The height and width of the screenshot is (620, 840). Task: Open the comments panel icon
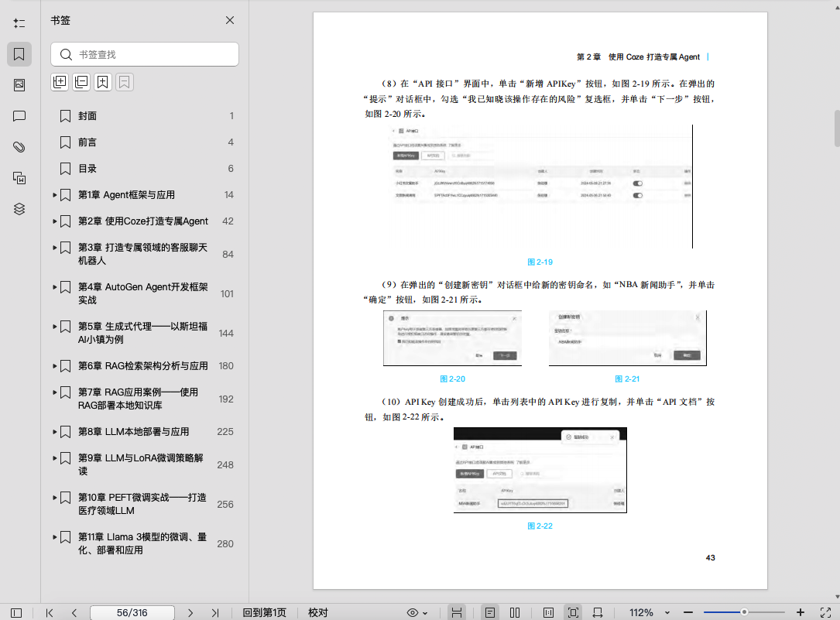tap(19, 116)
